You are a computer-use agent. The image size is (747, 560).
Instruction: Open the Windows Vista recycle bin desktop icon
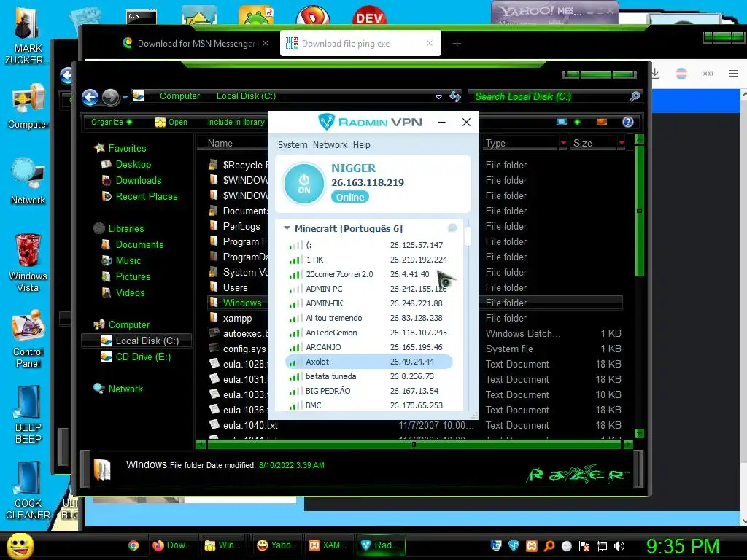click(x=28, y=262)
